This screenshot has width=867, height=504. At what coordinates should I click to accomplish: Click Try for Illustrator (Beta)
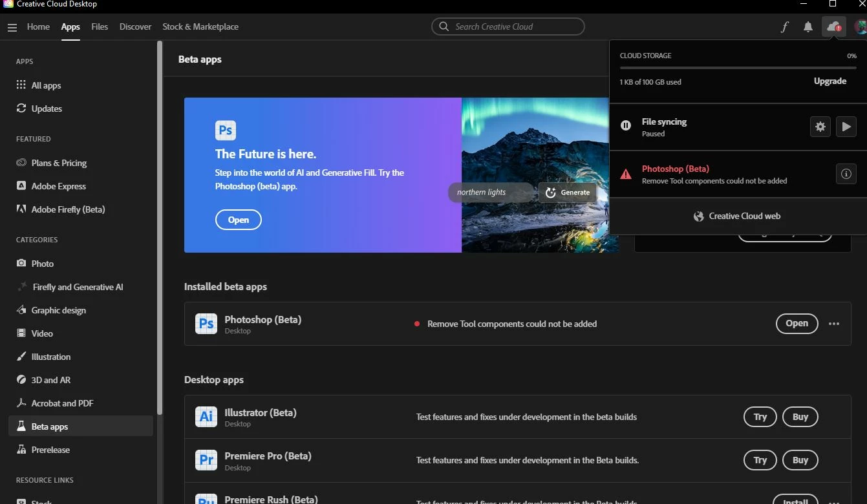tap(760, 417)
